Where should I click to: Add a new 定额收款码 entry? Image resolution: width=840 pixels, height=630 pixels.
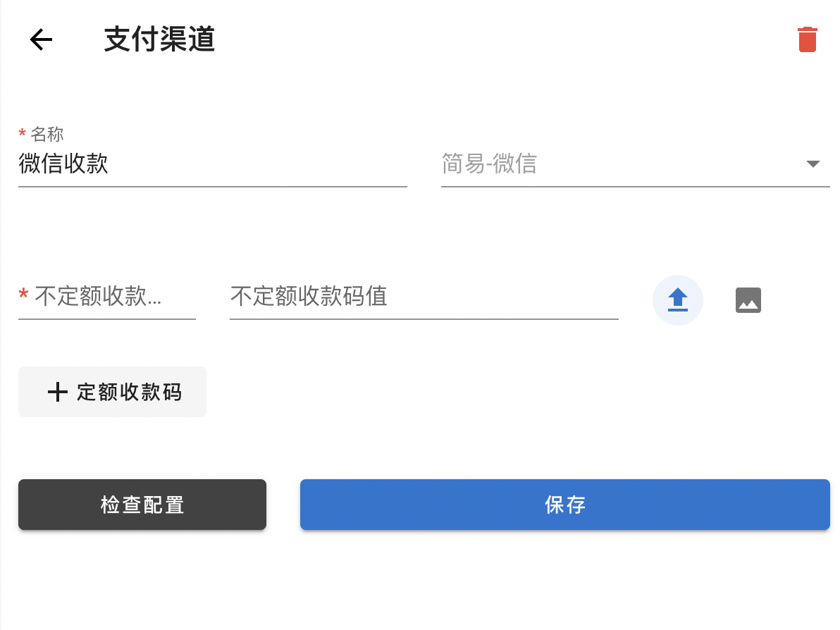pos(112,392)
